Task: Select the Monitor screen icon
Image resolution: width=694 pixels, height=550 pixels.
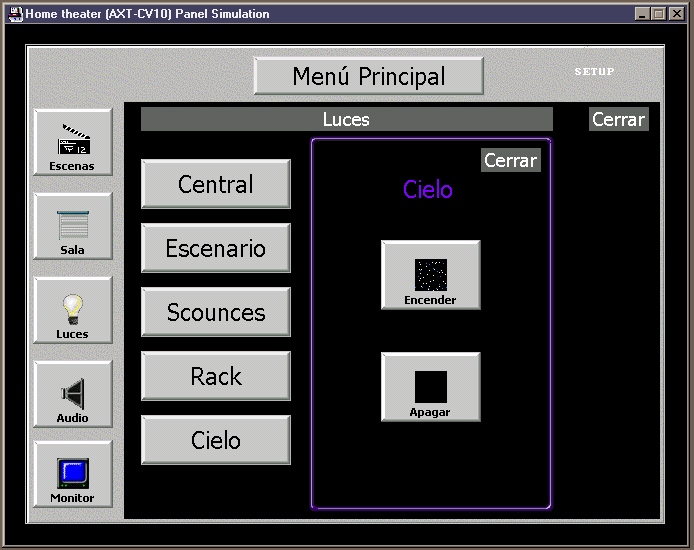Action: 73,475
